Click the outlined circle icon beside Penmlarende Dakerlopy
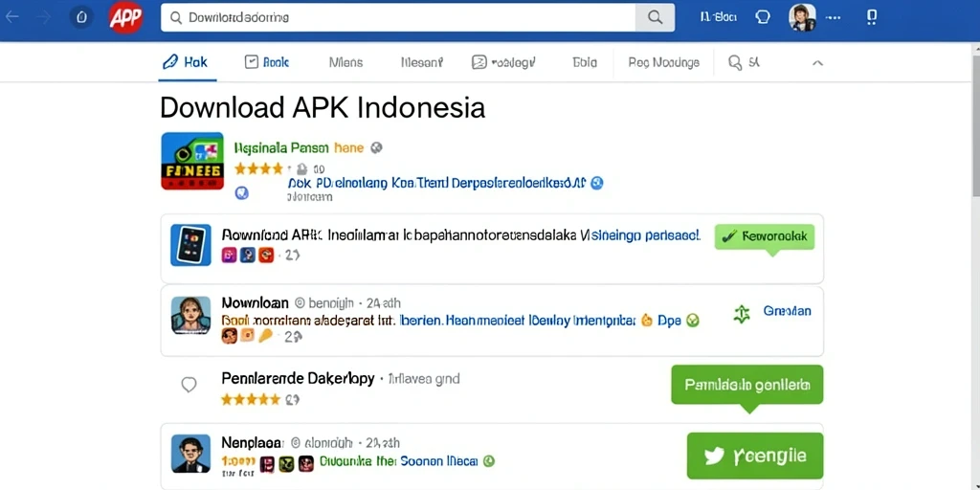Viewport: 980px width, 490px height. (x=189, y=385)
